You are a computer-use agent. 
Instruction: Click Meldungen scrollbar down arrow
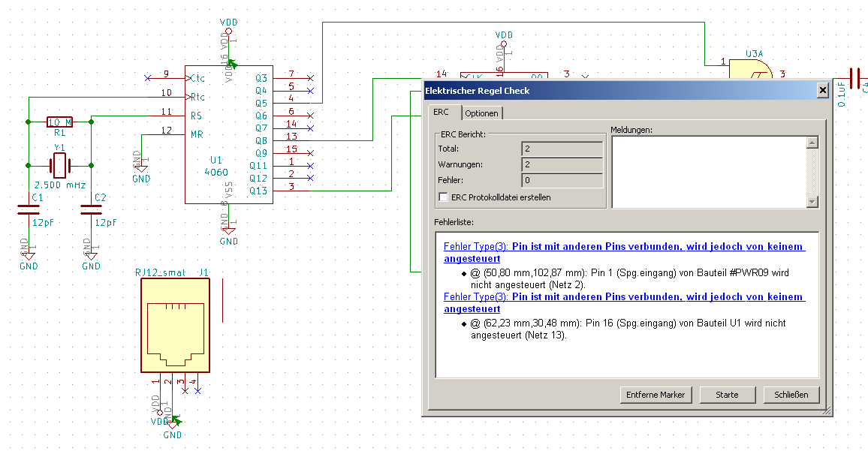pos(812,202)
